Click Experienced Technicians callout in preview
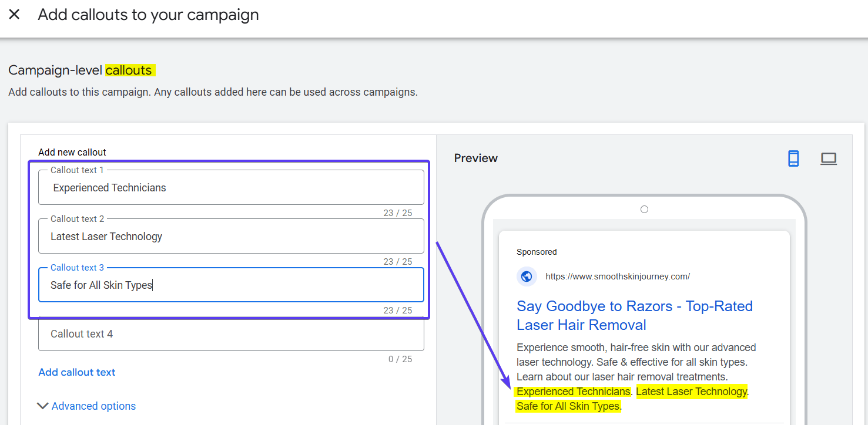The height and width of the screenshot is (425, 868). 574,392
